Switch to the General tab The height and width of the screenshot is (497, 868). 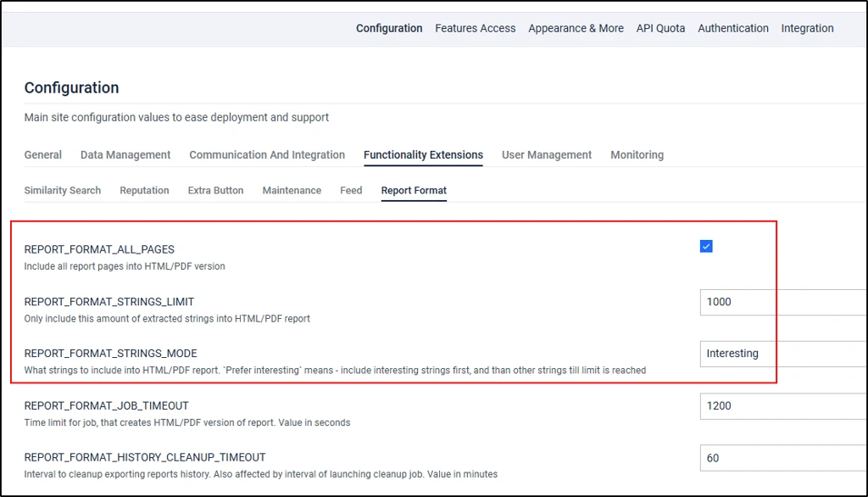tap(42, 155)
